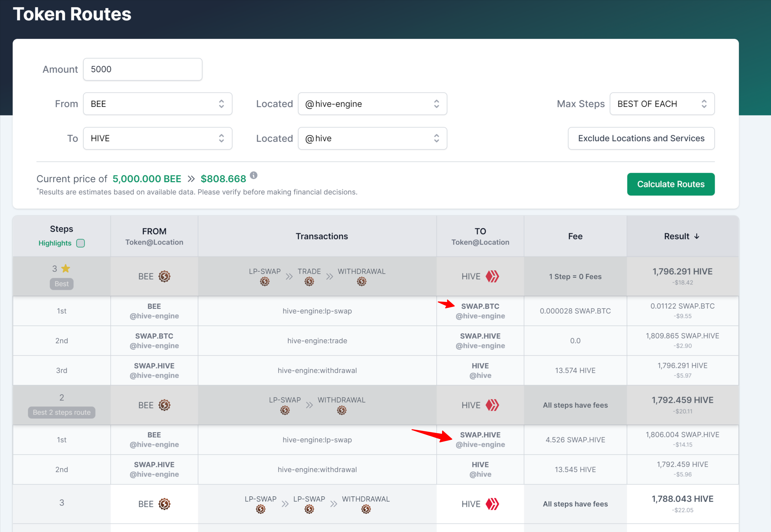Open the From token dropdown (BEE)
The height and width of the screenshot is (532, 771).
pyautogui.click(x=158, y=104)
